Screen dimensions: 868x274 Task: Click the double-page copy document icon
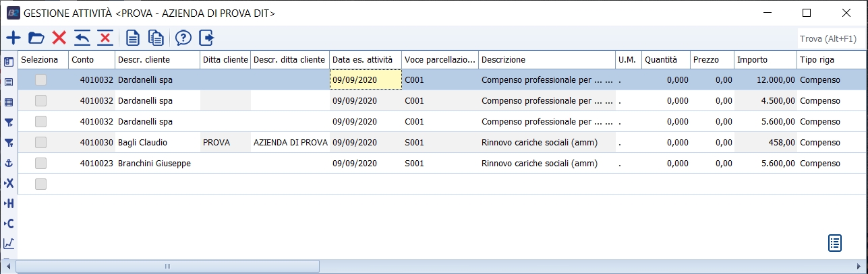(156, 38)
